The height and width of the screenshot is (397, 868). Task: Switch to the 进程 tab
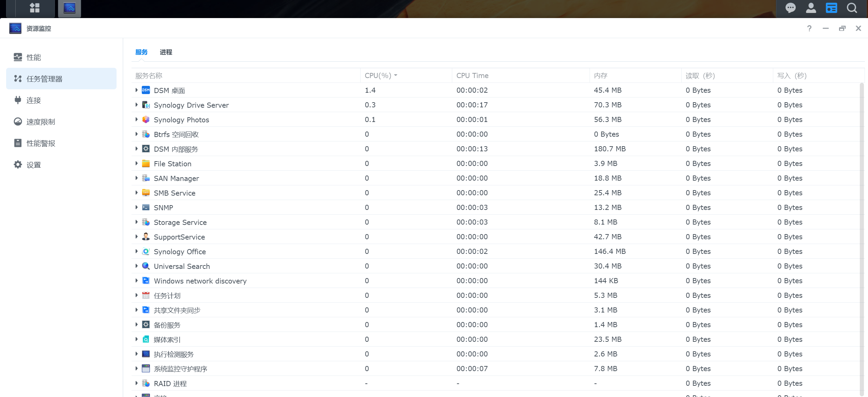166,52
